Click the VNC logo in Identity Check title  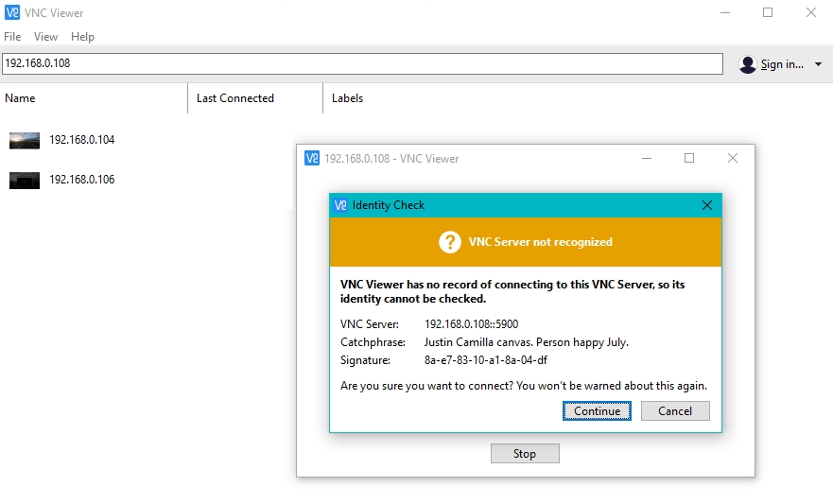pos(340,205)
